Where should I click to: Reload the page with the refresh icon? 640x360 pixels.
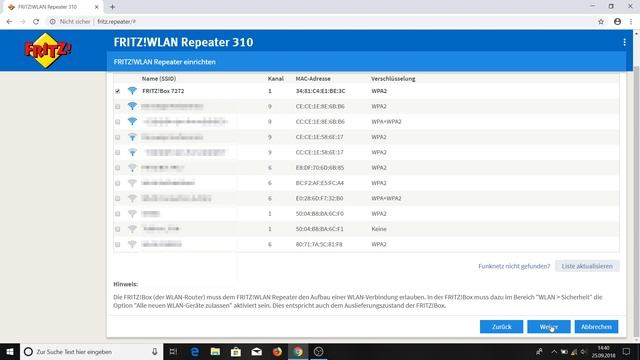pos(36,22)
